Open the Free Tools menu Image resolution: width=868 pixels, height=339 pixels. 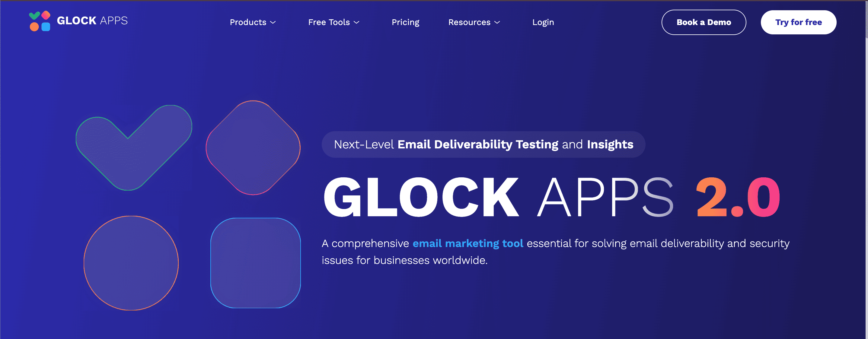[x=329, y=22]
